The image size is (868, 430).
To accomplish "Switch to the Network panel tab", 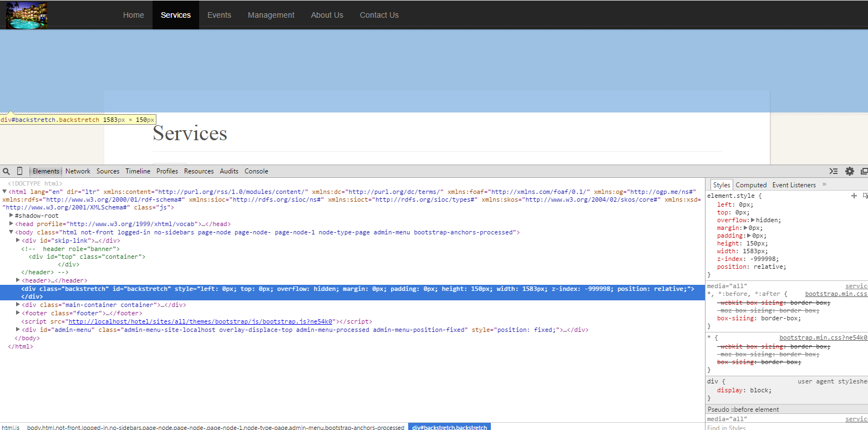I will click(x=78, y=171).
